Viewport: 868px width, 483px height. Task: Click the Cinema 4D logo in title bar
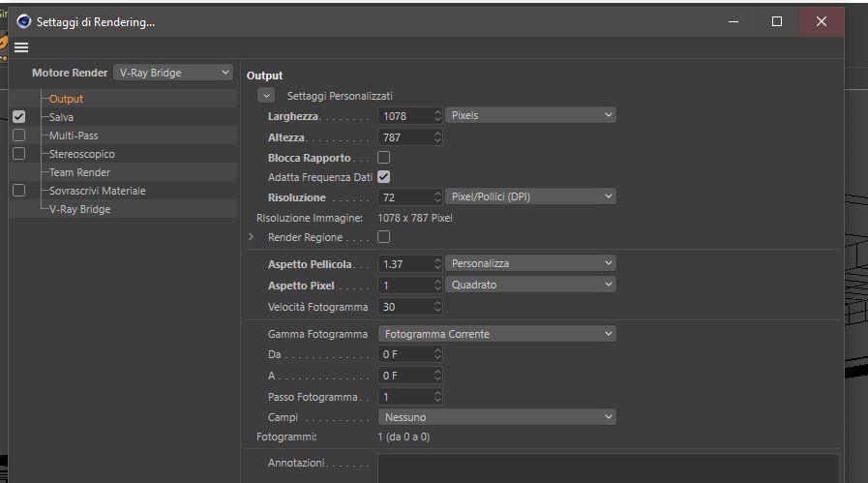pos(24,21)
